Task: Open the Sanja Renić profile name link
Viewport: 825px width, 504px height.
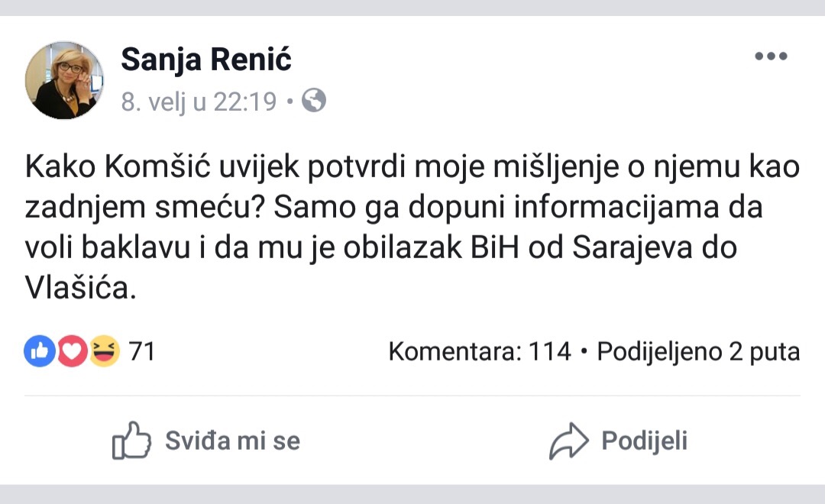Action: [206, 59]
